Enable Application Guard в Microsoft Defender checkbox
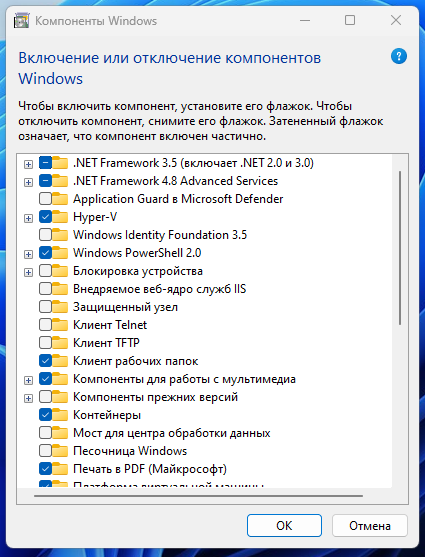The image size is (425, 557). coord(45,199)
